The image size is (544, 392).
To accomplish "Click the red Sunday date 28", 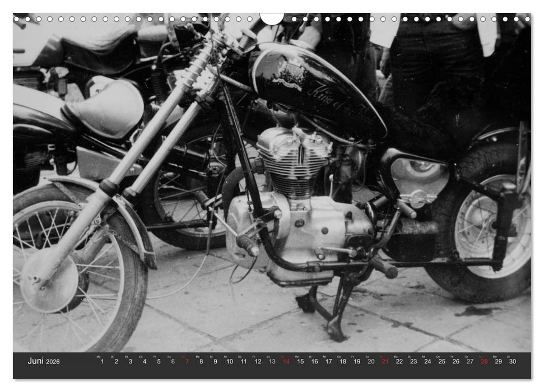I will pyautogui.click(x=484, y=361).
